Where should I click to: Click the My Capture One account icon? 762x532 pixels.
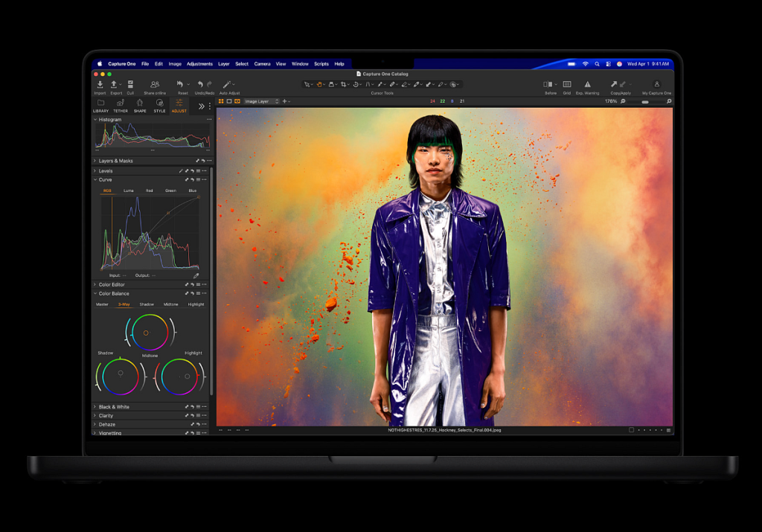656,85
